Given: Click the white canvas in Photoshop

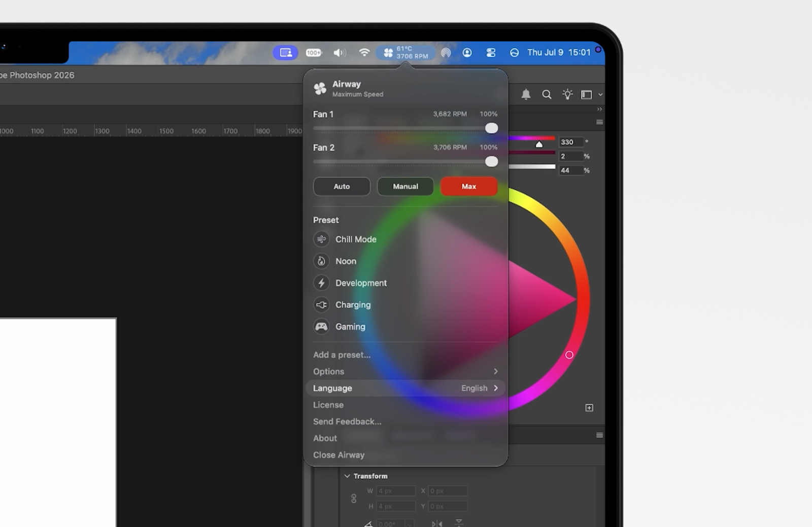Looking at the screenshot, I should pyautogui.click(x=58, y=422).
